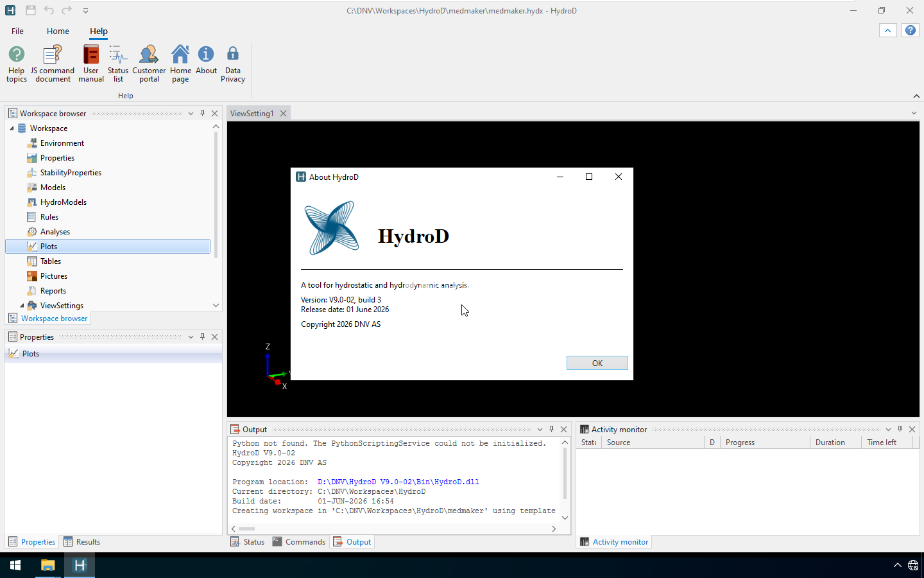
Task: Click OK in About HydroD dialog
Action: pos(597,363)
